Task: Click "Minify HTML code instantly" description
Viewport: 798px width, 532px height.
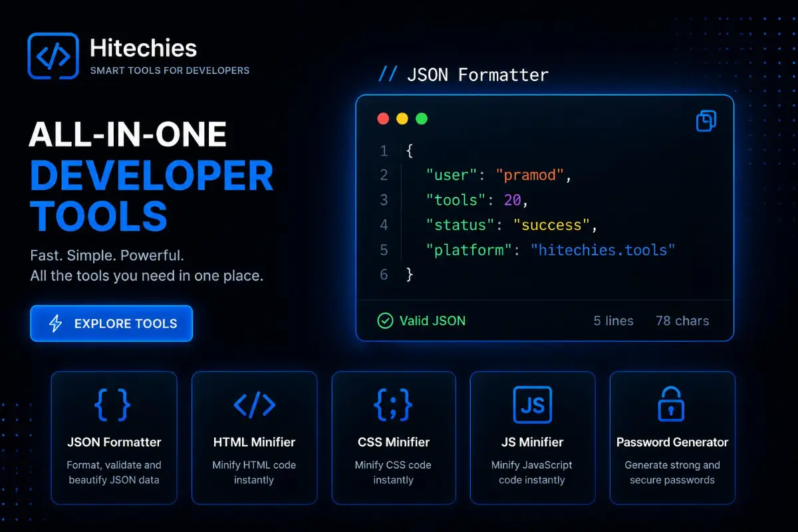Action: pos(254,472)
